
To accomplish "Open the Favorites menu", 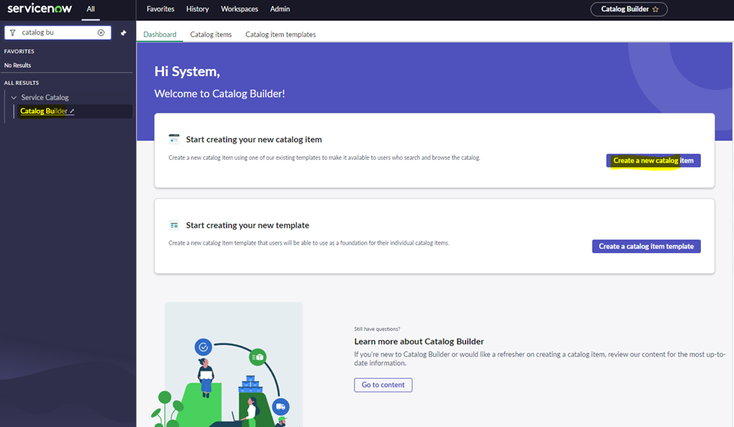I will [x=160, y=9].
